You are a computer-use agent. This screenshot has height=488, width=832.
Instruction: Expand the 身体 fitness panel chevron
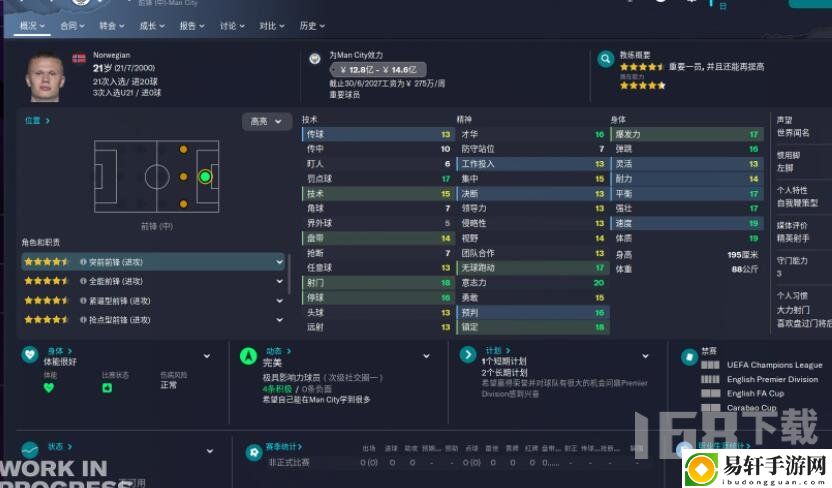207,356
